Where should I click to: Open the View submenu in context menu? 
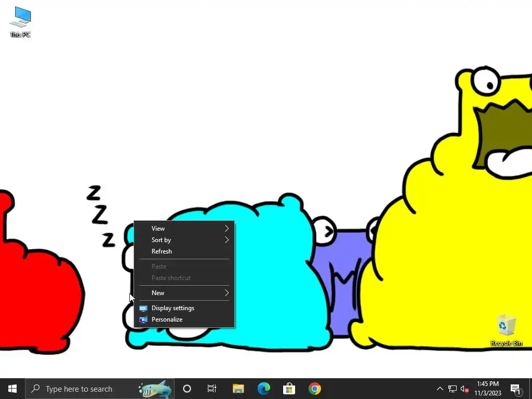point(184,229)
